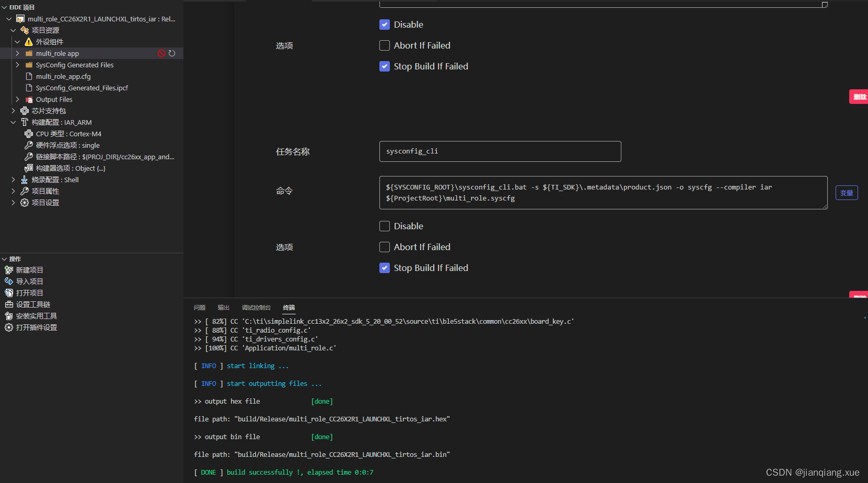
Task: Check Abort If Failed for sysconfig_cli task
Action: tap(385, 247)
